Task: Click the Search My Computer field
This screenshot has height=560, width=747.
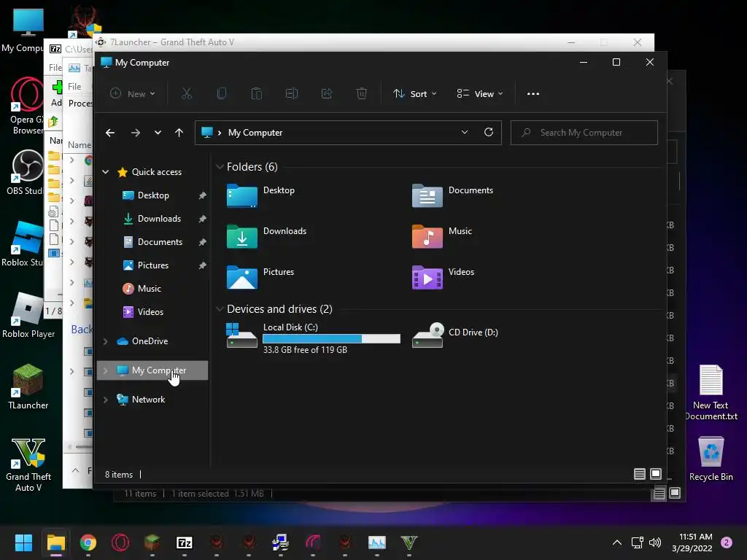Action: tap(584, 133)
